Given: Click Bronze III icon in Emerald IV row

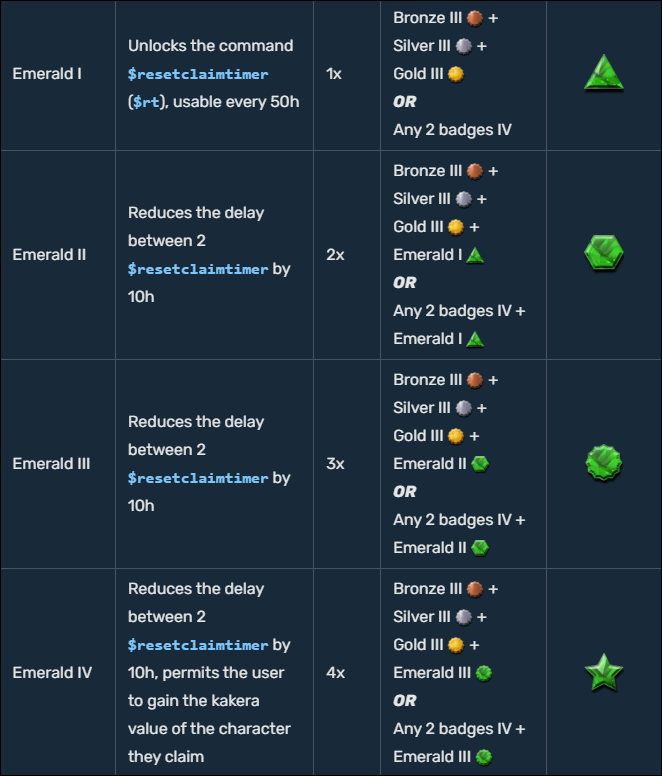Looking at the screenshot, I should click(475, 589).
